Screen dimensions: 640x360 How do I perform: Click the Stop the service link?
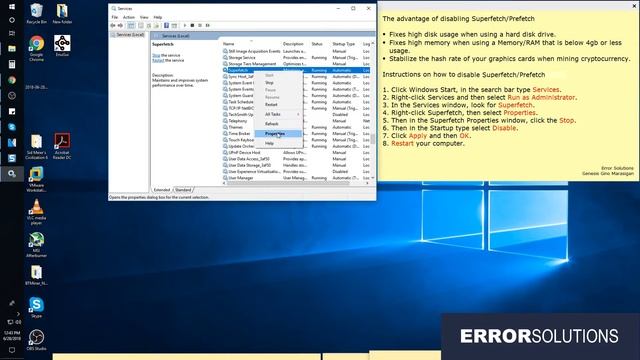point(156,55)
